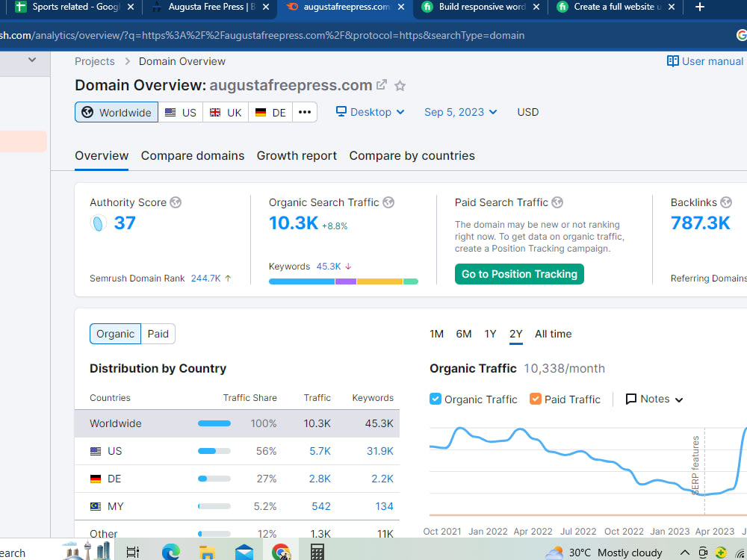This screenshot has width=747, height=560.
Task: Select the US database button
Action: 181,113
